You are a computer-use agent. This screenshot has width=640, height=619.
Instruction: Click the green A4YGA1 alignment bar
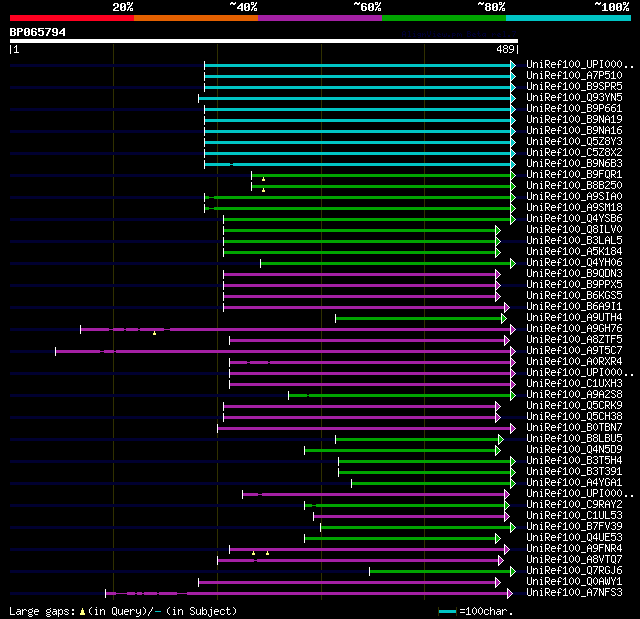(x=431, y=484)
